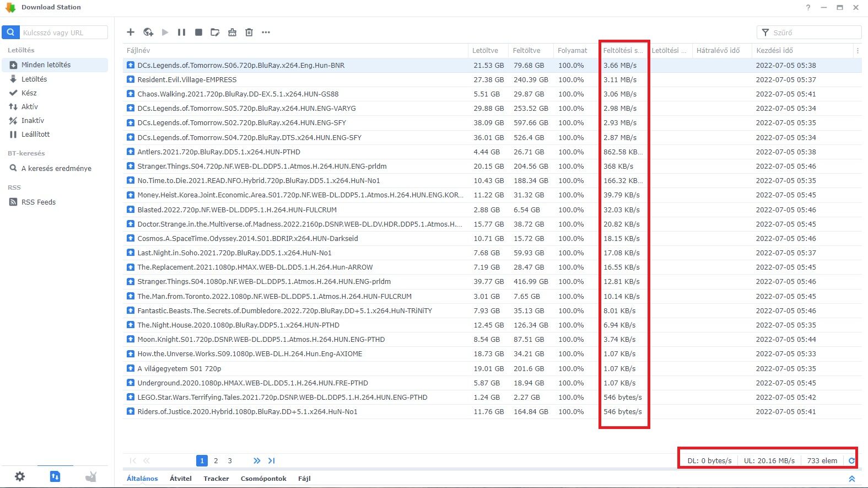Select Aktív category in sidebar
868x488 pixels.
coord(55,106)
